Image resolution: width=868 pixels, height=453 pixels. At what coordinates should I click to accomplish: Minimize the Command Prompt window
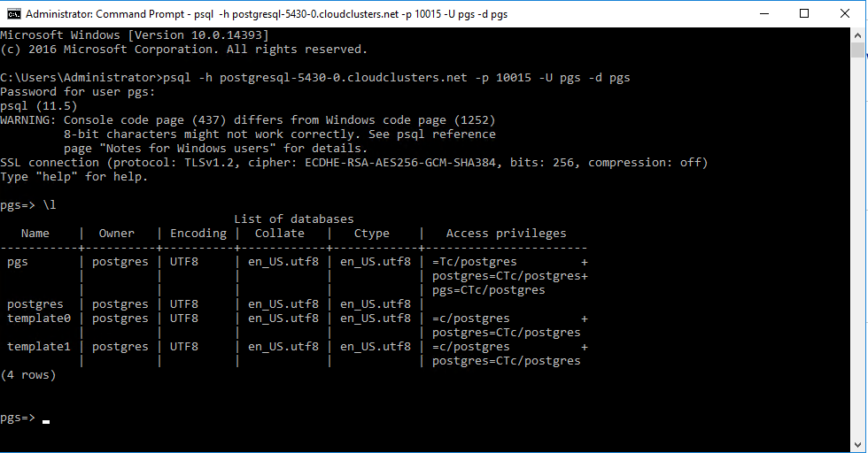pyautogui.click(x=764, y=13)
